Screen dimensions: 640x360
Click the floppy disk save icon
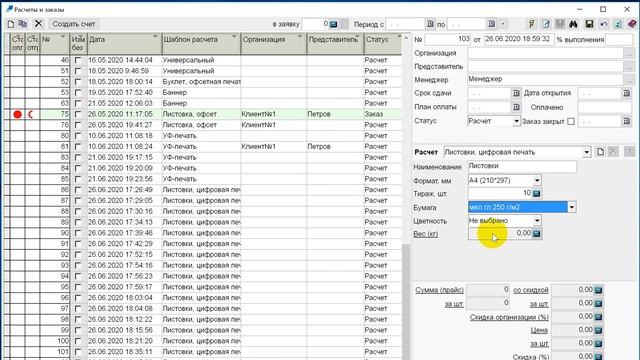pos(589,24)
